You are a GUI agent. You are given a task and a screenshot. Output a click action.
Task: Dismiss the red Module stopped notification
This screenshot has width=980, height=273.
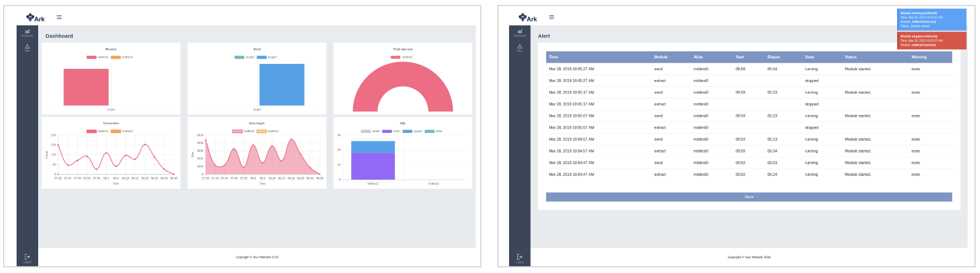pos(931,41)
